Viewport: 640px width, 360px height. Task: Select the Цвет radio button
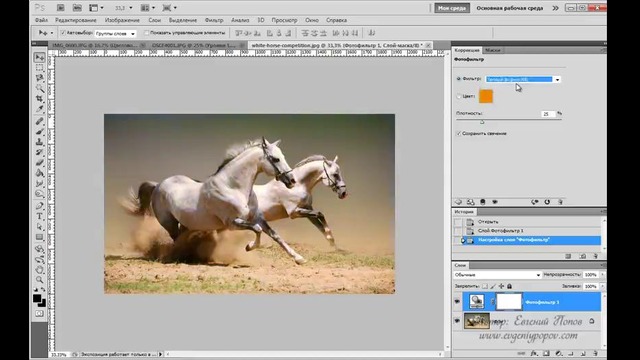[x=458, y=96]
